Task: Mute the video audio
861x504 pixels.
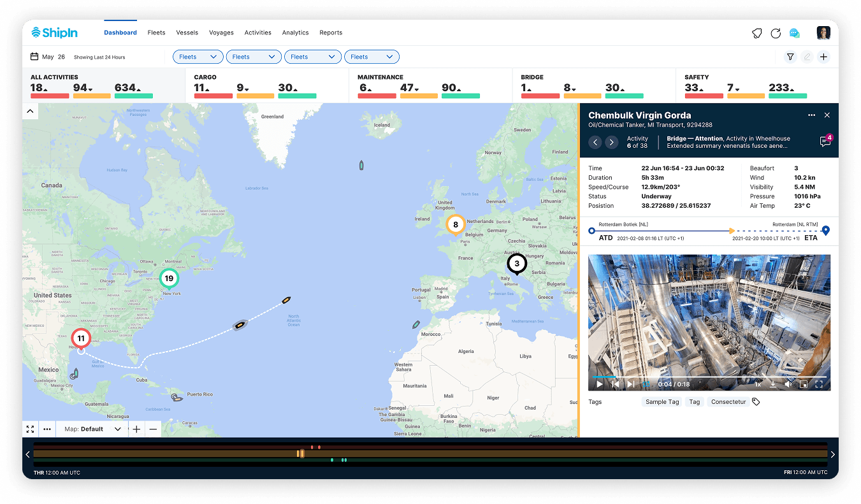Action: click(788, 384)
